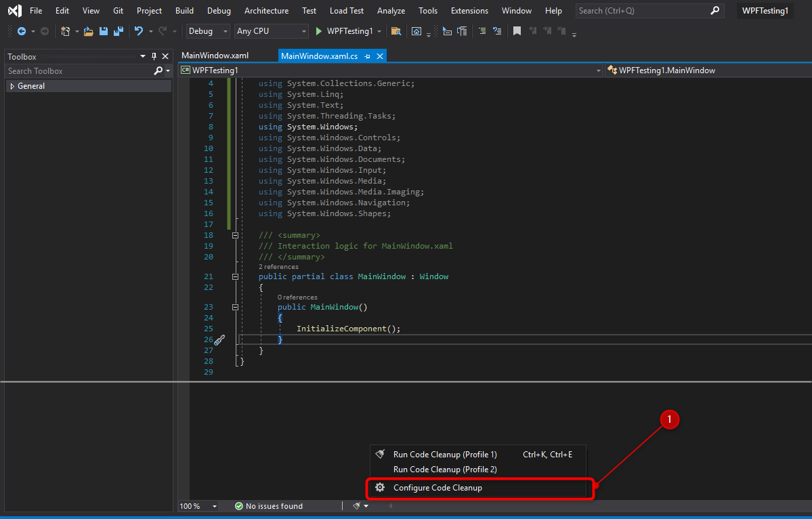Open the 100 % zoom level selector
This screenshot has width=812, height=519.
pyautogui.click(x=198, y=506)
